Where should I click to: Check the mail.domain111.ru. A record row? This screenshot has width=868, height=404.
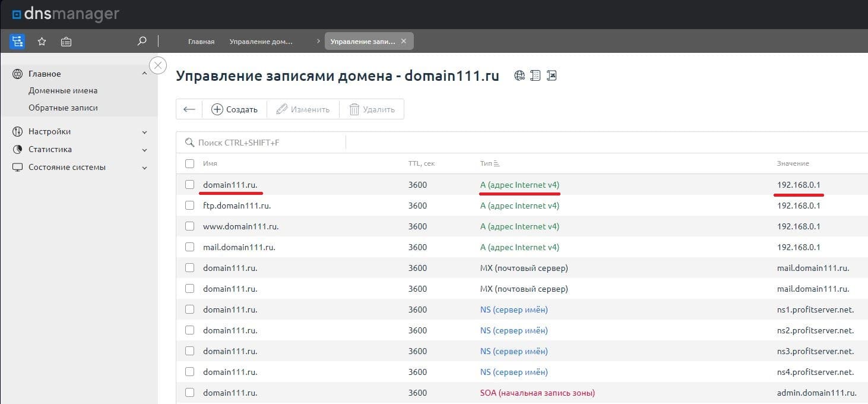click(x=189, y=247)
